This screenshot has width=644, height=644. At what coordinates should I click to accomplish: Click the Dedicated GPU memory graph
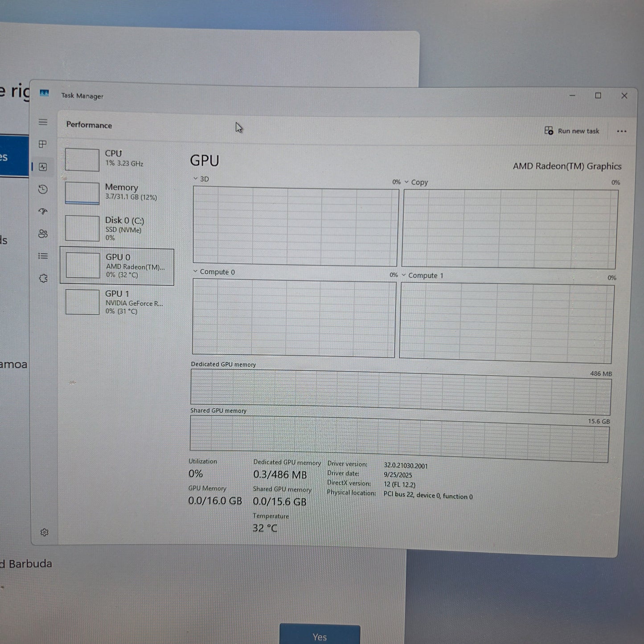pyautogui.click(x=401, y=392)
